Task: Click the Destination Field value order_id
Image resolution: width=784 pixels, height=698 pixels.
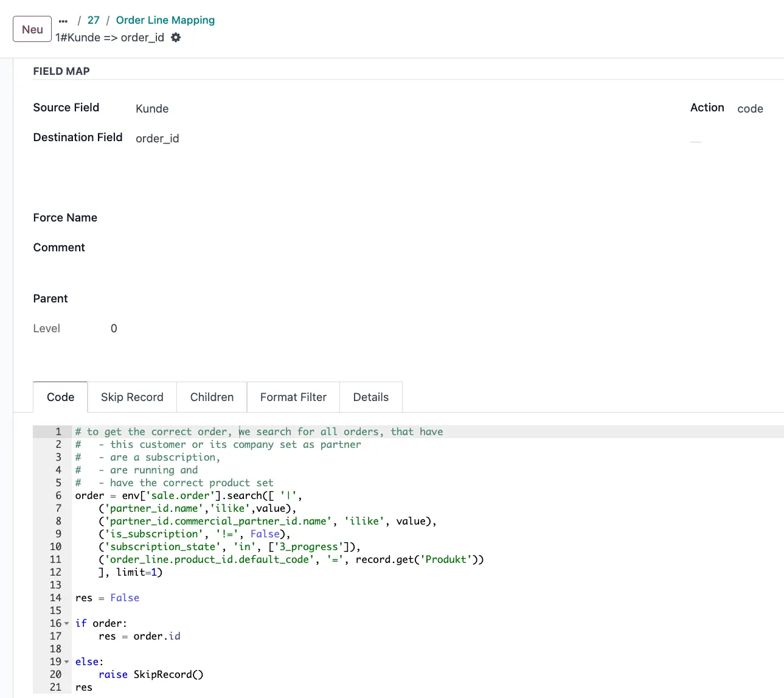Action: pos(158,138)
